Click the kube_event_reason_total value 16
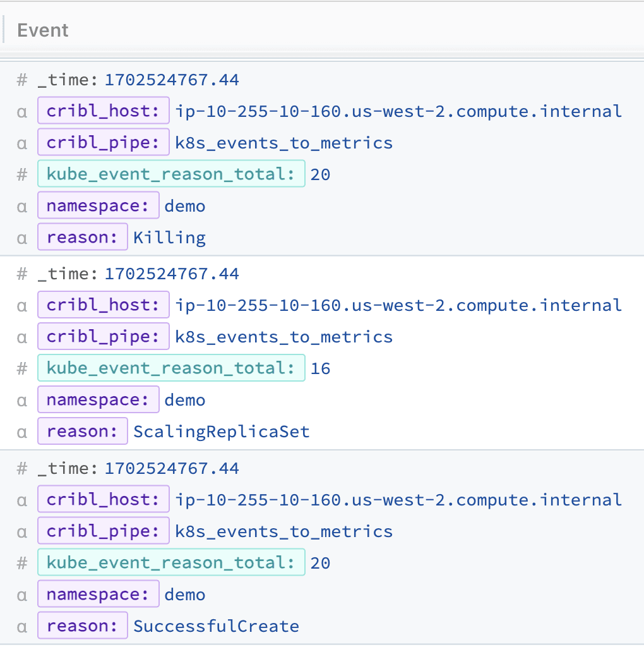The width and height of the screenshot is (644, 647). (x=320, y=368)
